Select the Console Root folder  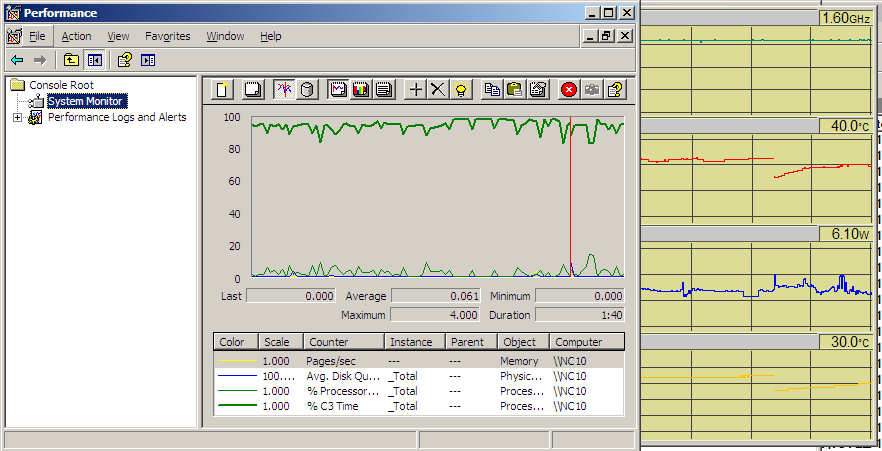[61, 86]
